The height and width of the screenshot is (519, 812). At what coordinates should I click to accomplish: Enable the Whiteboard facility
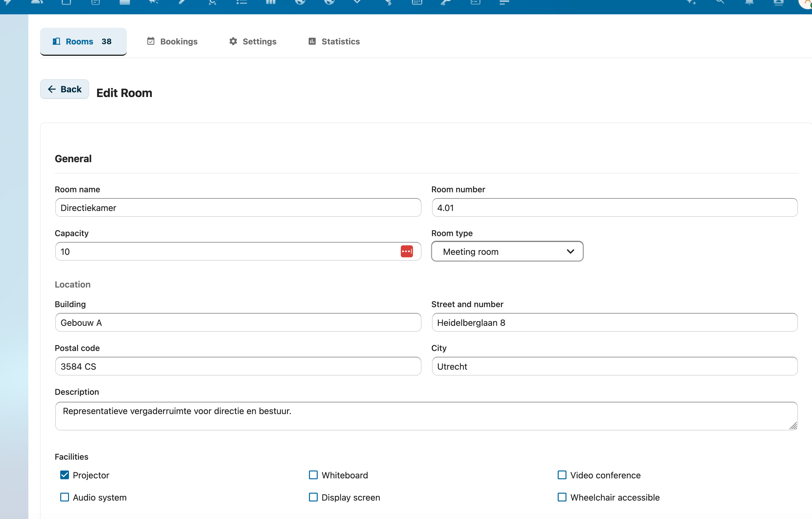point(313,475)
